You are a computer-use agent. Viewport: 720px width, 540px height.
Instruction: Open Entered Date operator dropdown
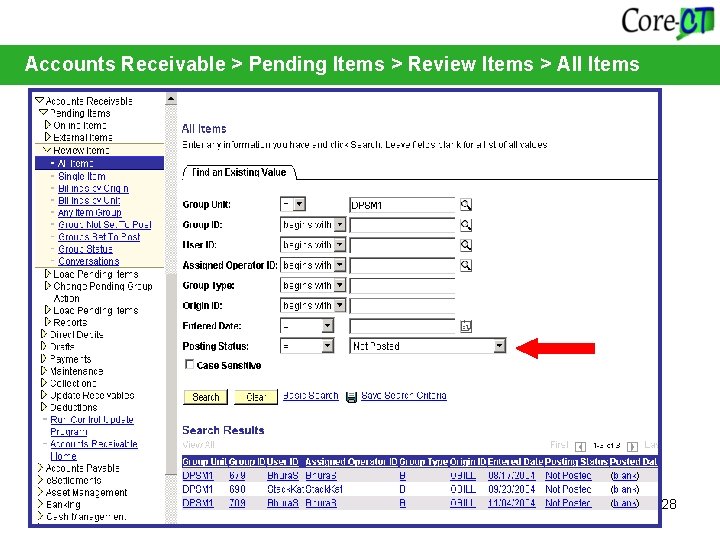coord(327,326)
